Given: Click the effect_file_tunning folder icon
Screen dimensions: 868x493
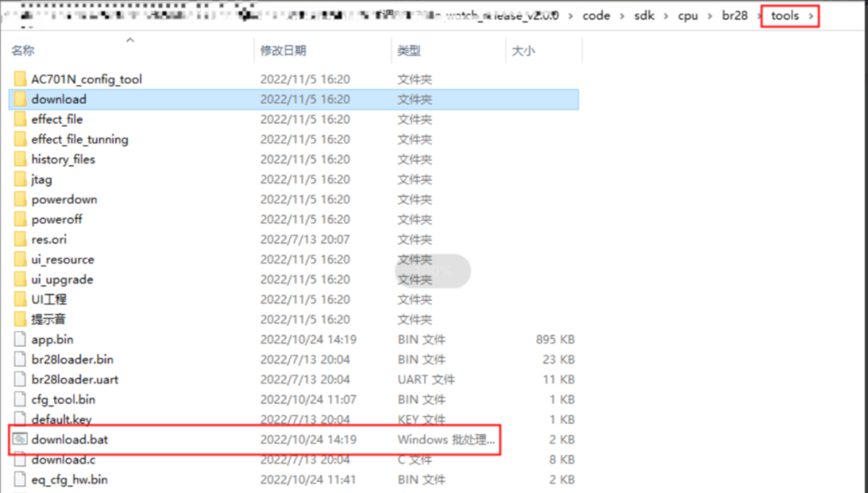Looking at the screenshot, I should [x=20, y=139].
